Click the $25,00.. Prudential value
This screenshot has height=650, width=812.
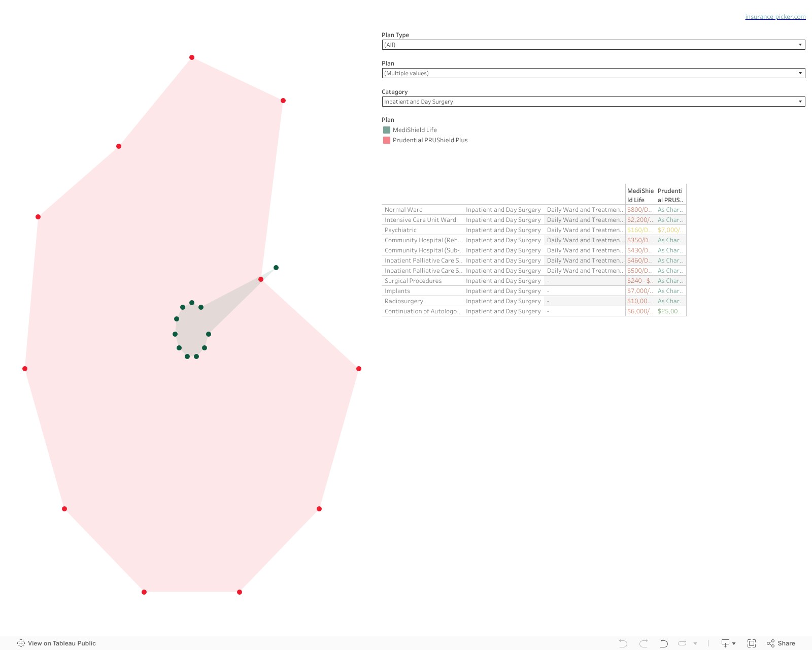coord(669,311)
